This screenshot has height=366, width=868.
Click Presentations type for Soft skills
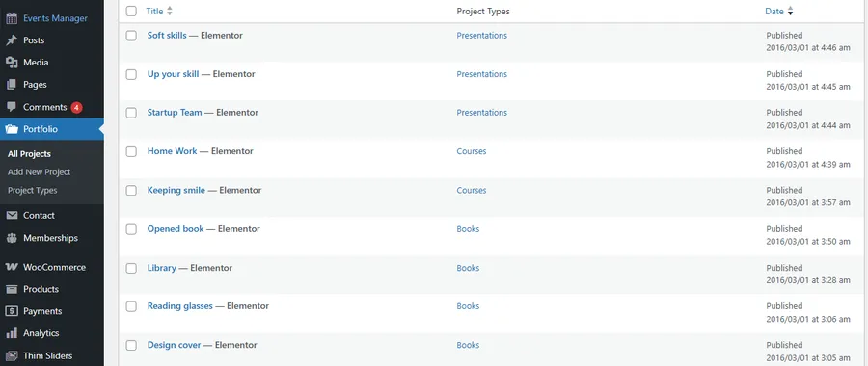(x=481, y=36)
